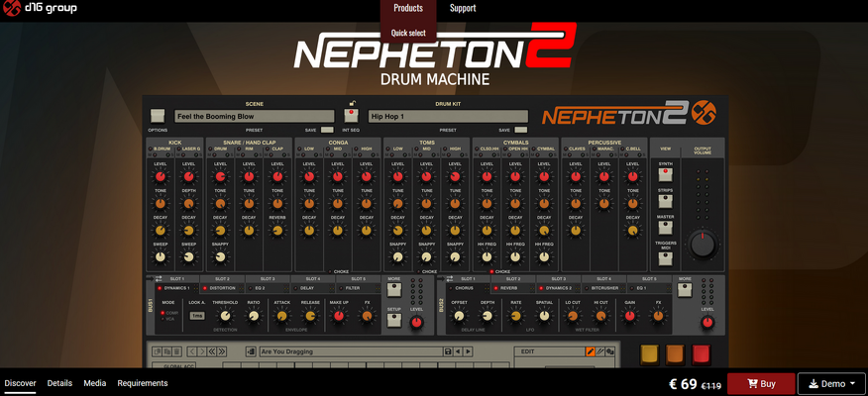Switch view to SYNTH
This screenshot has width=868, height=396.
click(x=666, y=175)
